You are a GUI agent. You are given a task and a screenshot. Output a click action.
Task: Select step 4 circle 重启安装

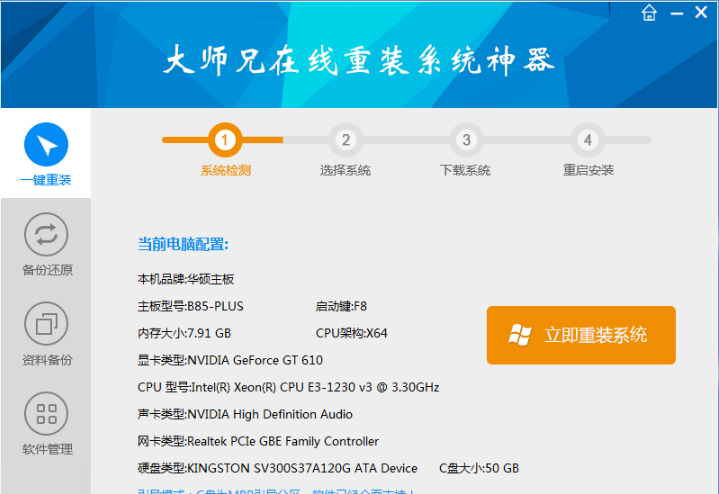click(x=587, y=139)
